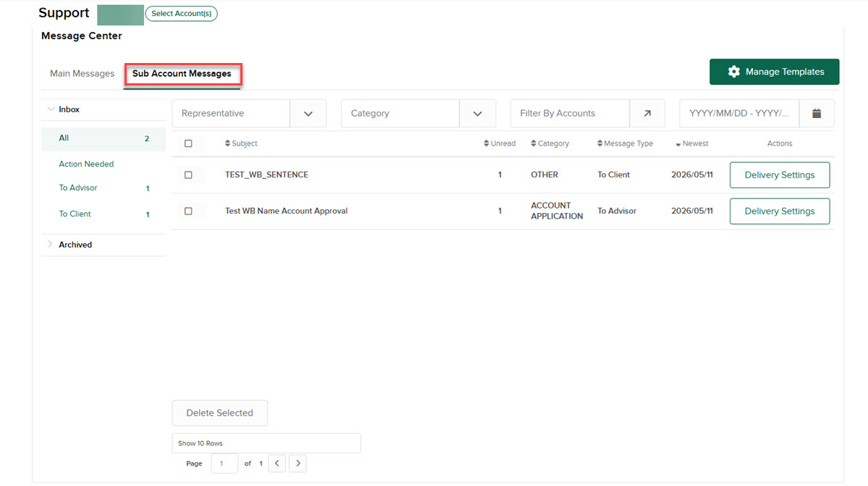Viewport: 868px width, 486px height.
Task: Open the TEST_WB_SENTENCE message subject
Action: [x=267, y=175]
